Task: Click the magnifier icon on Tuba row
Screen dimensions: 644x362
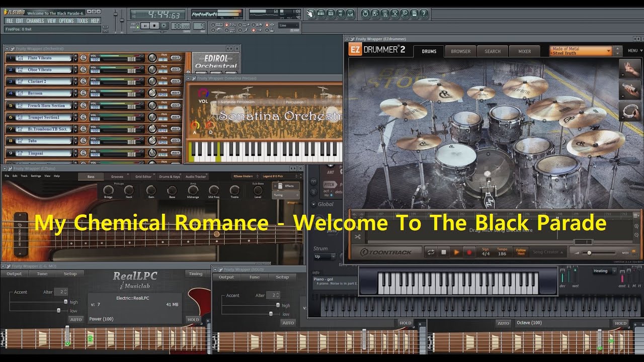Action: [x=84, y=141]
